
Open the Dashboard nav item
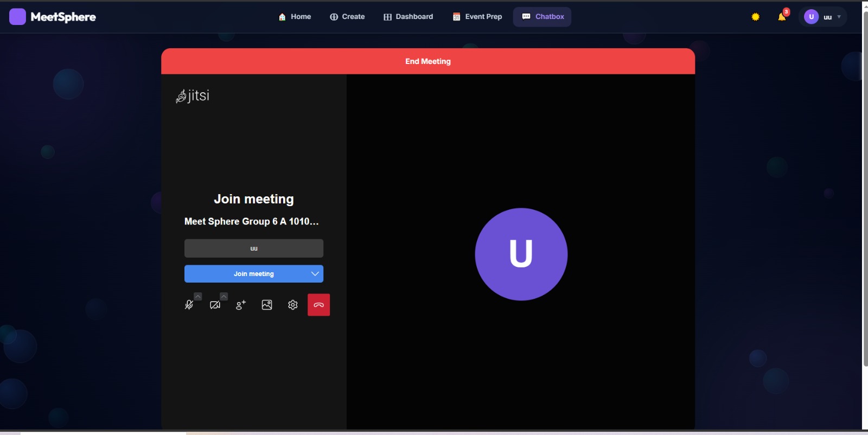click(x=409, y=17)
